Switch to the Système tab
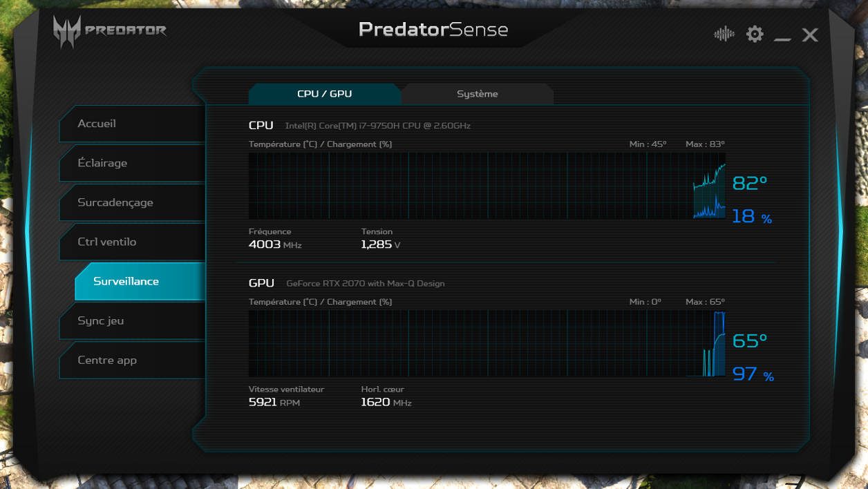The width and height of the screenshot is (868, 489). [x=478, y=93]
